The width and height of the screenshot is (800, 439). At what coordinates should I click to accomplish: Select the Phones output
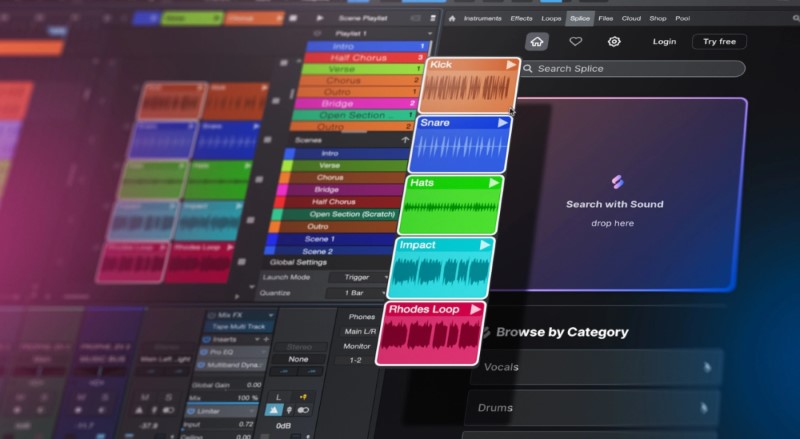[x=362, y=316]
